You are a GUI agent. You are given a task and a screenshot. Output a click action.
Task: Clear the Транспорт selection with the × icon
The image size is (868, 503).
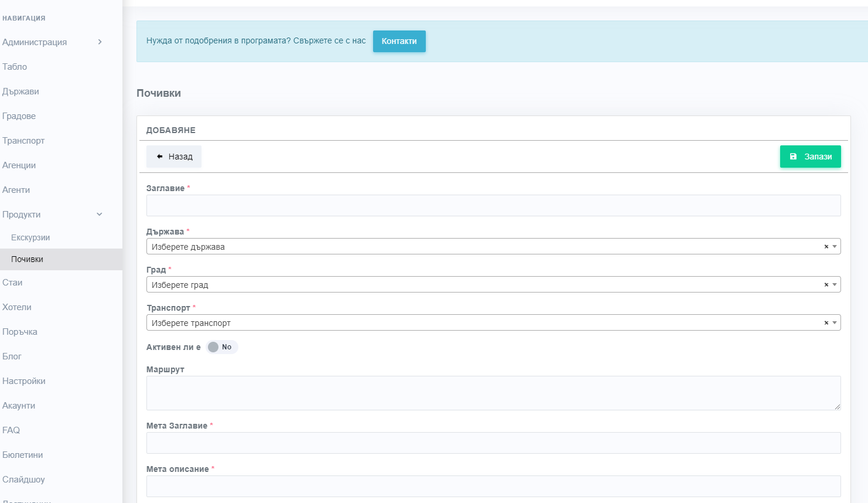coord(826,323)
